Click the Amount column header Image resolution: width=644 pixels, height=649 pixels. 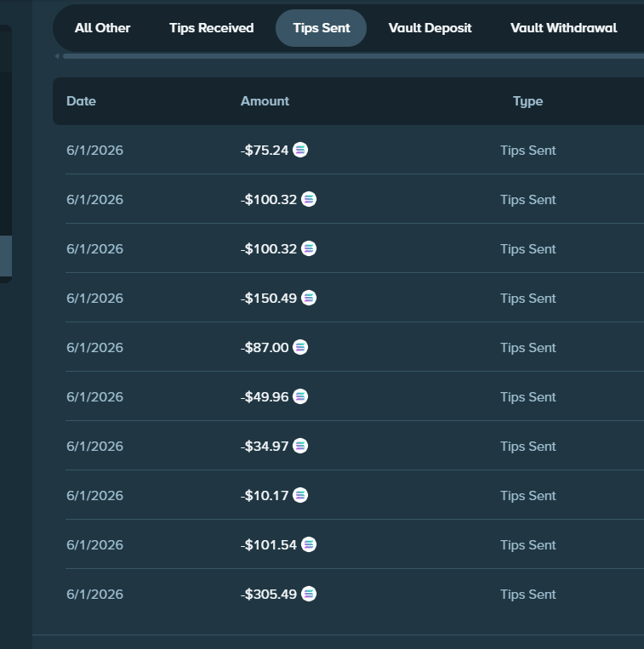coord(265,101)
